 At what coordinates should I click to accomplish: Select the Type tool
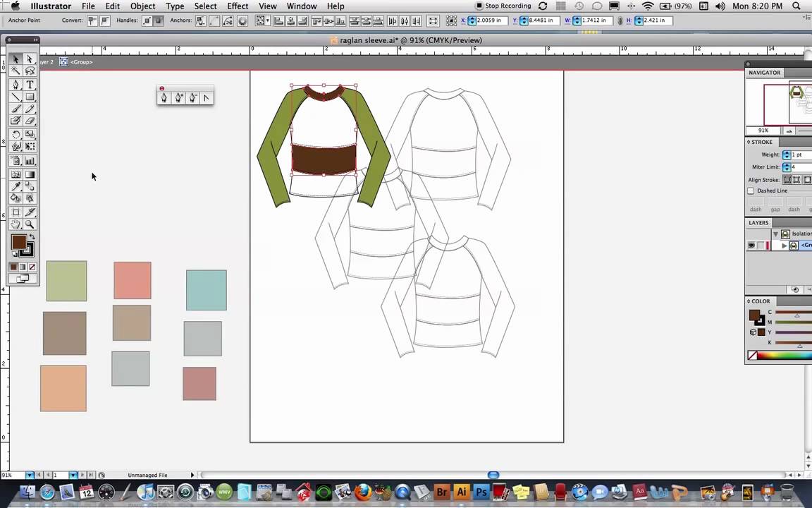point(30,85)
